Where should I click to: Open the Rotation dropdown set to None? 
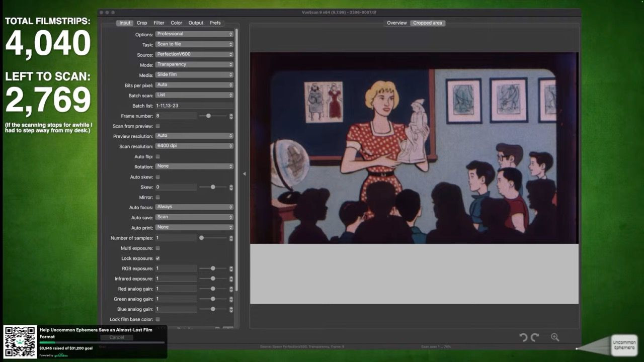[194, 166]
